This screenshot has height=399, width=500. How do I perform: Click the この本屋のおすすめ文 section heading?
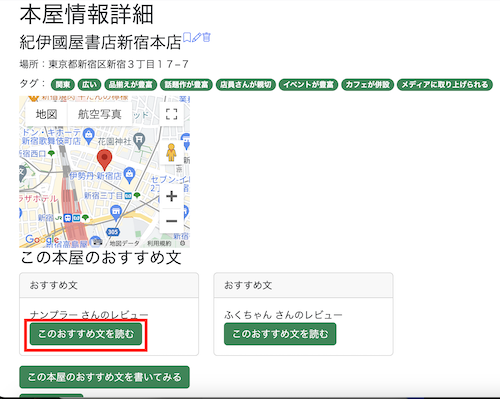(x=101, y=258)
